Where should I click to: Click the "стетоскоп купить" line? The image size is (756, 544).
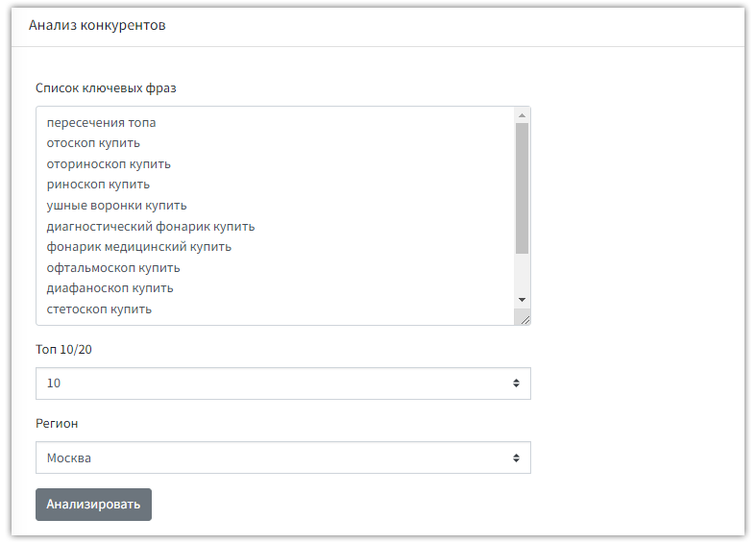(x=99, y=309)
